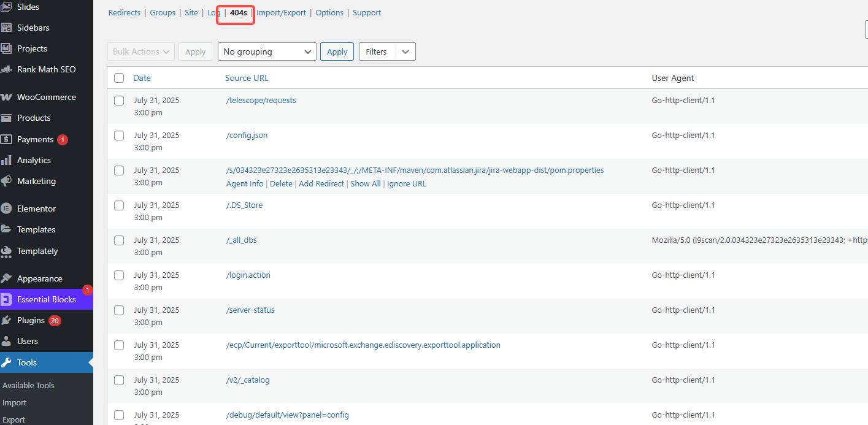This screenshot has width=868, height=425.
Task: Tick the select-all checkbox in table header
Action: point(119,78)
